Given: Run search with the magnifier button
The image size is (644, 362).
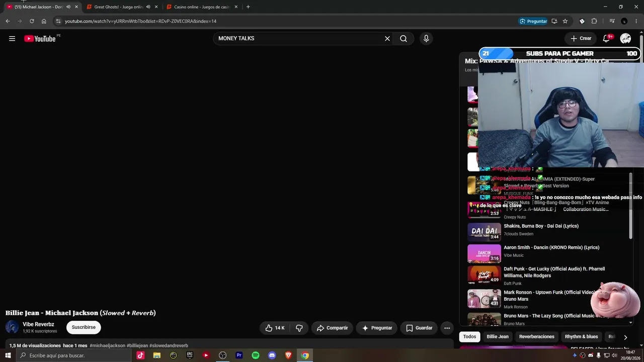Looking at the screenshot, I should 404,39.
